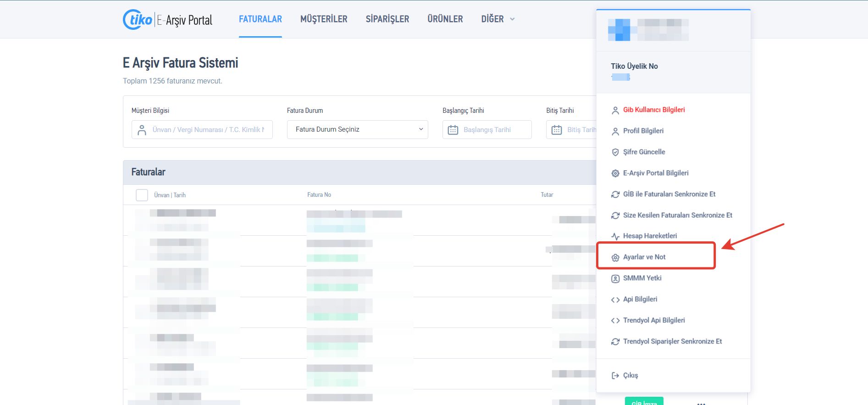This screenshot has width=868, height=405.
Task: Click the user badge icon beside SMMM Yetki
Action: pos(615,278)
